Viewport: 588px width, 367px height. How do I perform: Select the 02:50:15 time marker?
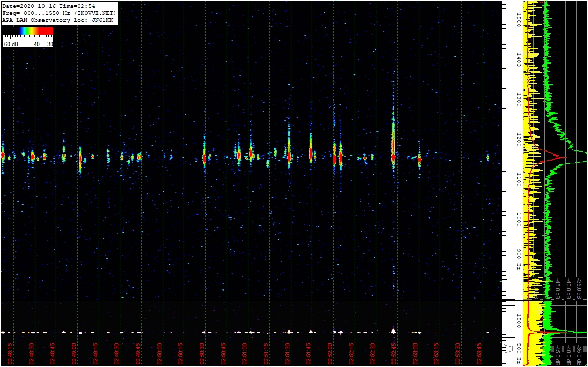click(181, 354)
